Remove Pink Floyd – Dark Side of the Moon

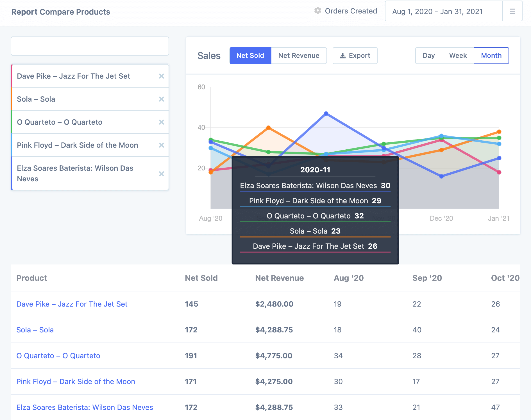coord(161,145)
